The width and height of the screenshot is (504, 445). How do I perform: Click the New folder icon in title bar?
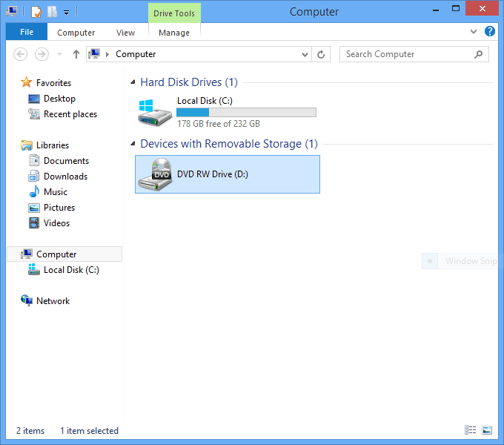click(52, 12)
